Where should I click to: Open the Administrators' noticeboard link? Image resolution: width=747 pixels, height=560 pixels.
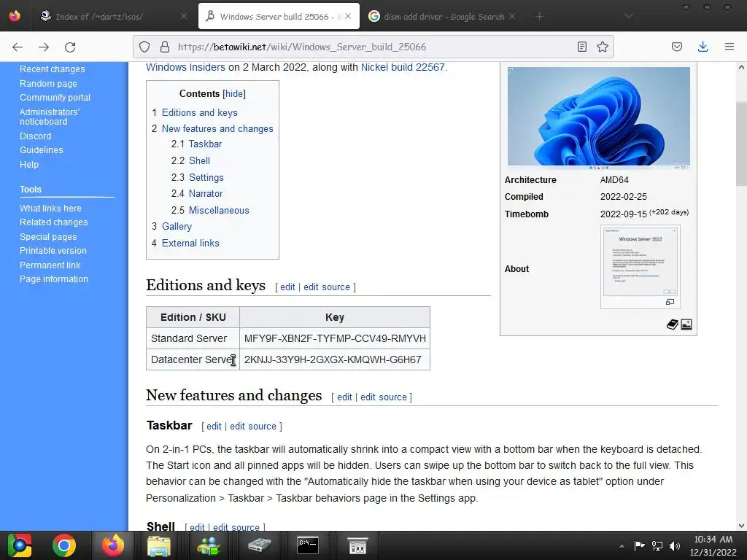tap(50, 117)
